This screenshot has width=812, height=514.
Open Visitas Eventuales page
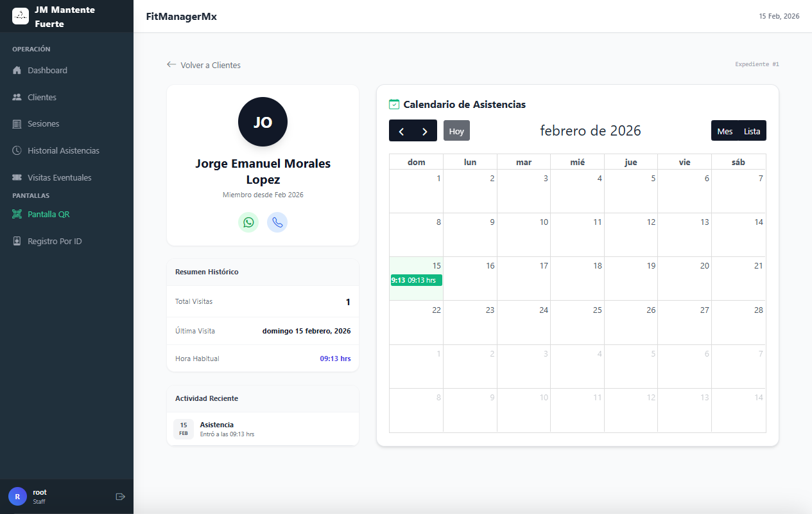(59, 178)
